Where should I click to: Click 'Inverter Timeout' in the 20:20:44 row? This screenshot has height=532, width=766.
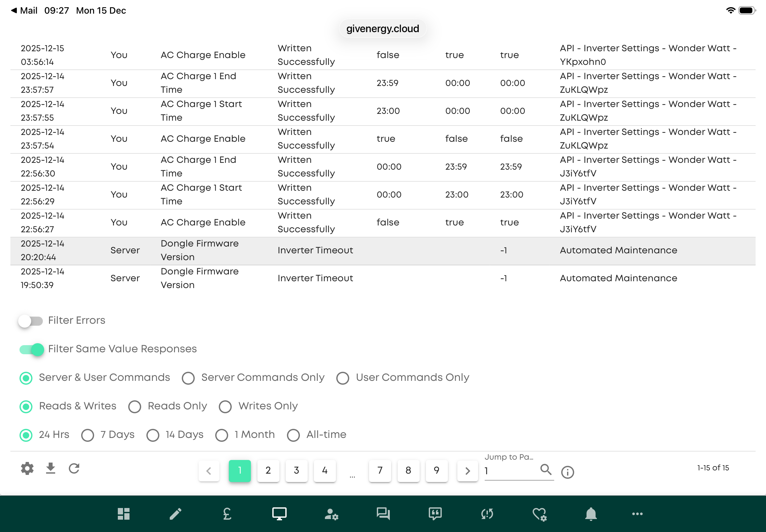point(315,250)
